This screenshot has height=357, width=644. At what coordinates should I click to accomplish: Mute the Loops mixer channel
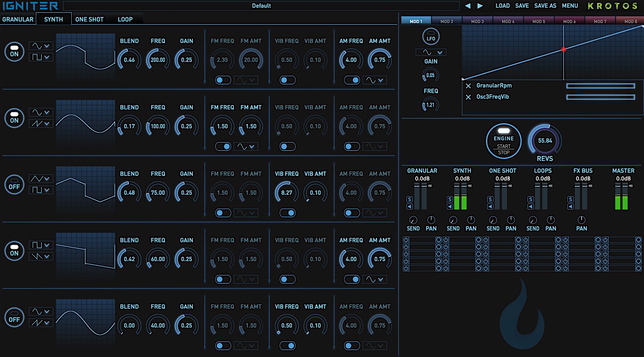tap(530, 206)
